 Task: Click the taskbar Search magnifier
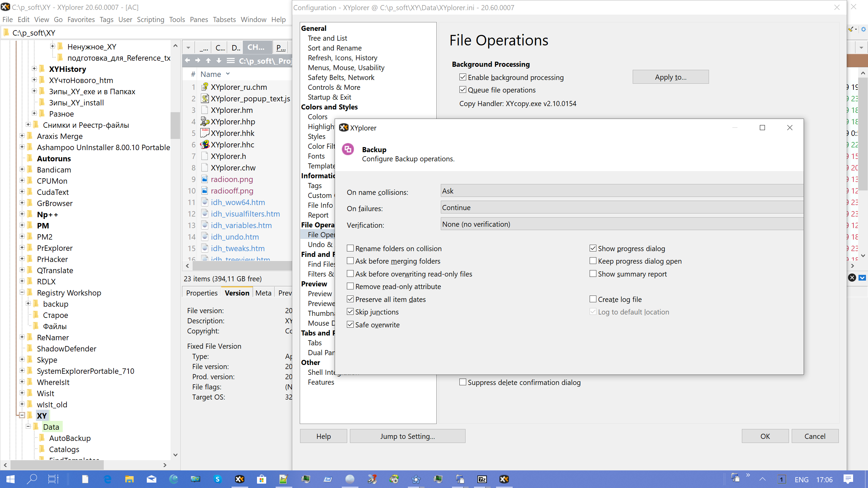(x=32, y=479)
